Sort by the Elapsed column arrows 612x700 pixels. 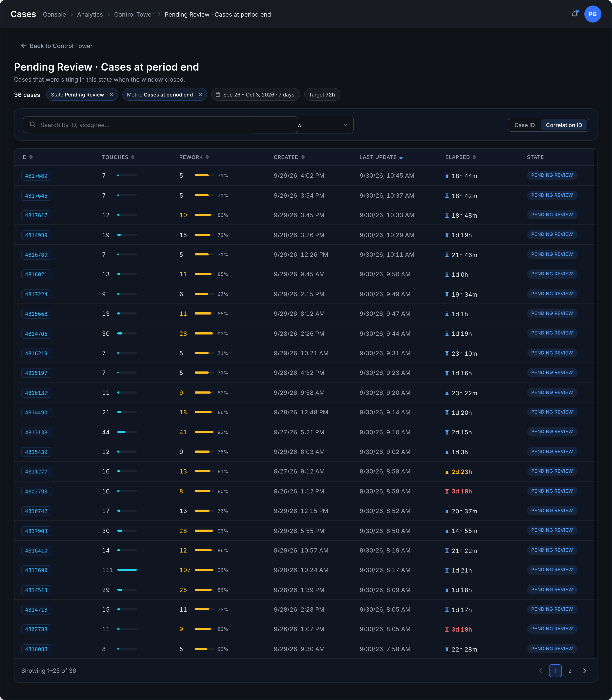point(474,157)
